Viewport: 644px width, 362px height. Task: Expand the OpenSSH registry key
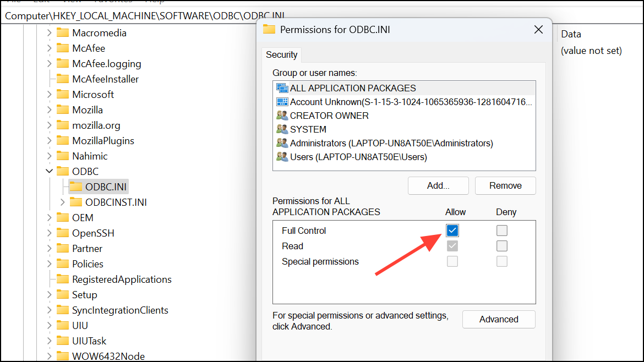49,233
